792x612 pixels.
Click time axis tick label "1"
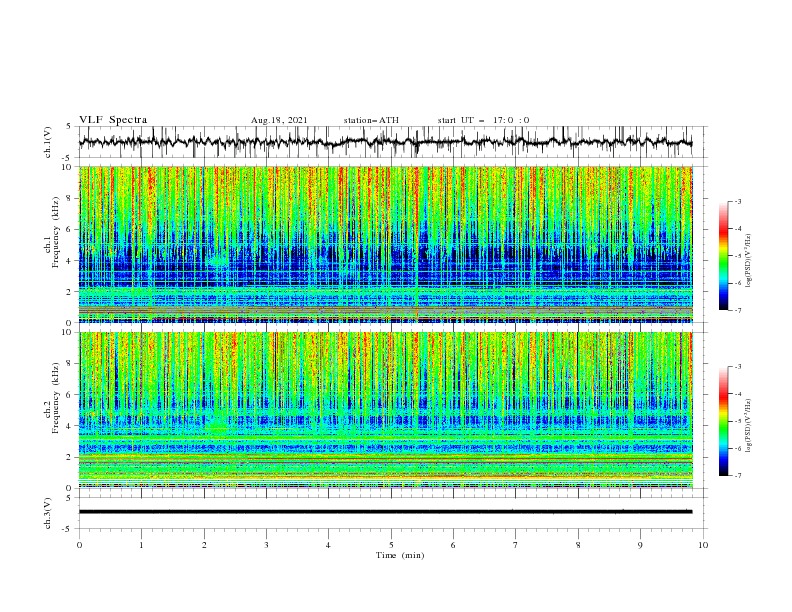[x=141, y=545]
